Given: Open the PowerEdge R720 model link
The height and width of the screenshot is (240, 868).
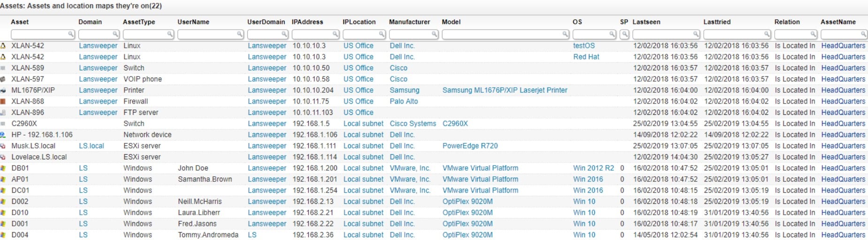Looking at the screenshot, I should click(470, 146).
